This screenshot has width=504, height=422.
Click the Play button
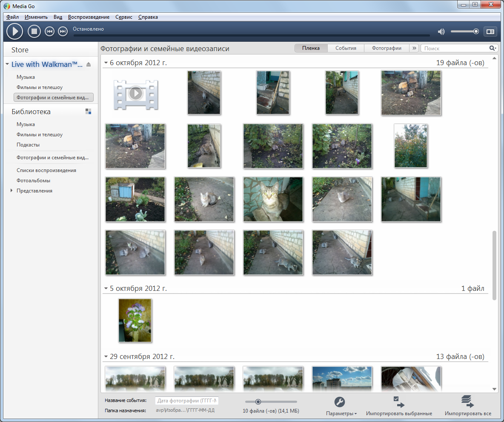pyautogui.click(x=15, y=32)
